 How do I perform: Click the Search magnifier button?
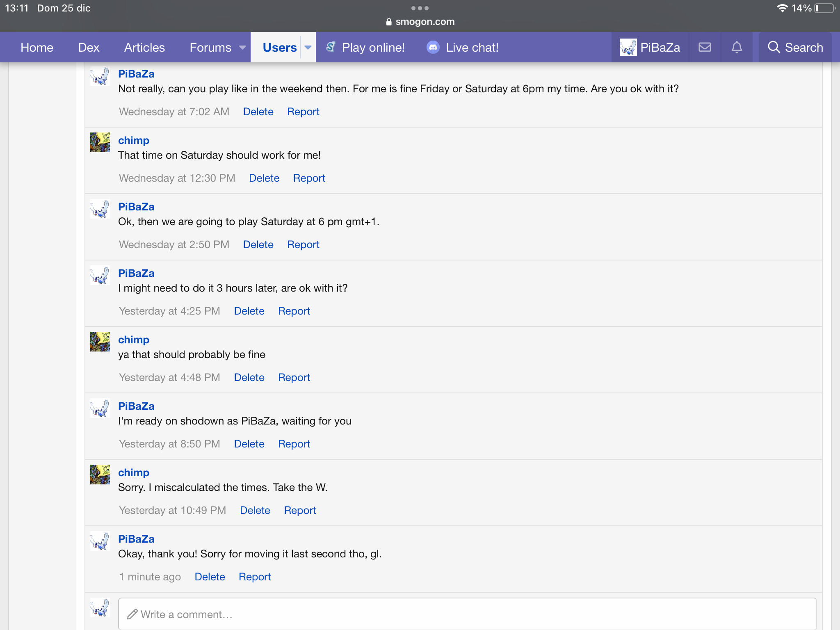[795, 47]
